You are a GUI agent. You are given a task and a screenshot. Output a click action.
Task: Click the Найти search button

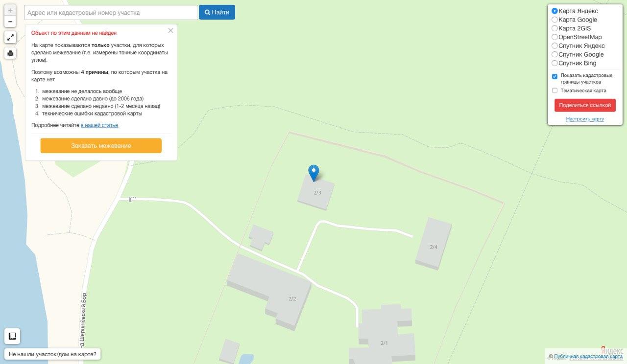click(217, 12)
